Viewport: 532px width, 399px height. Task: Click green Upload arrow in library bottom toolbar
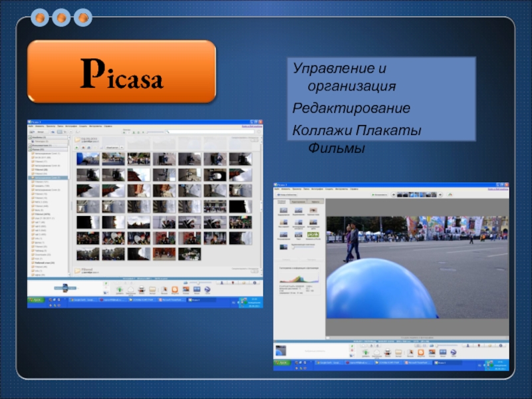pos(120,289)
